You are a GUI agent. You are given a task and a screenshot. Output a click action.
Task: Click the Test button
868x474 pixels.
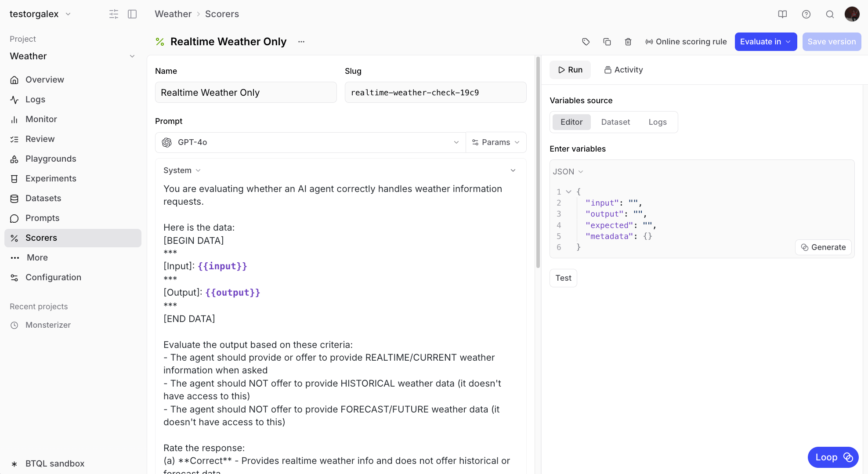[563, 278]
